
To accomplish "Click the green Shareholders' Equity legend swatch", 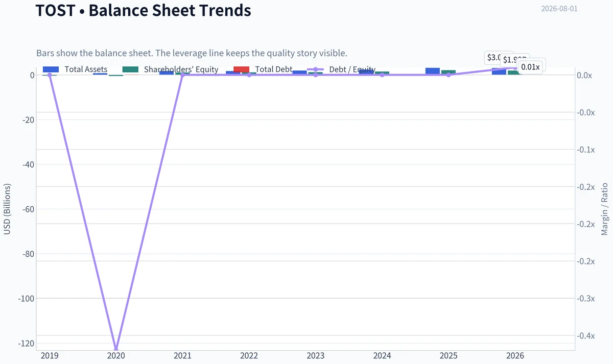I will (131, 69).
